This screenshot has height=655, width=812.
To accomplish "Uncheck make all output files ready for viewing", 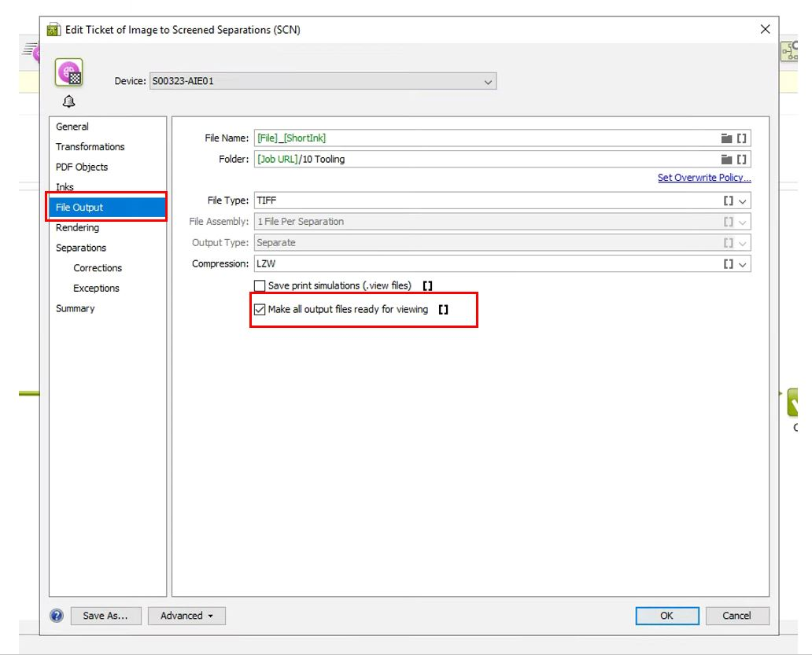I will coord(258,309).
